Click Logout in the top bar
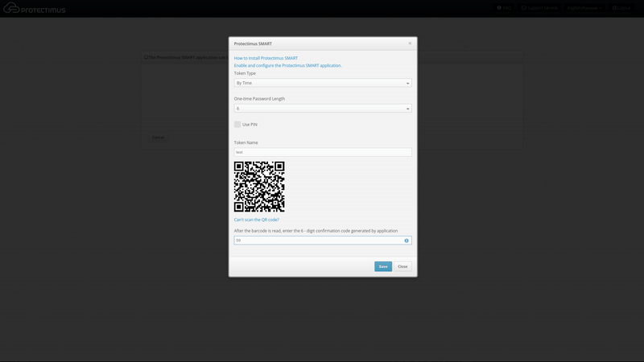This screenshot has height=362, width=644. coord(621,8)
